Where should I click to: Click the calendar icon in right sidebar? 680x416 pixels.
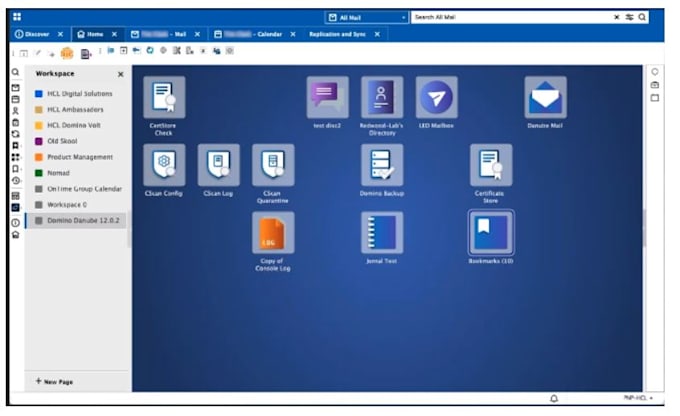pos(655,85)
